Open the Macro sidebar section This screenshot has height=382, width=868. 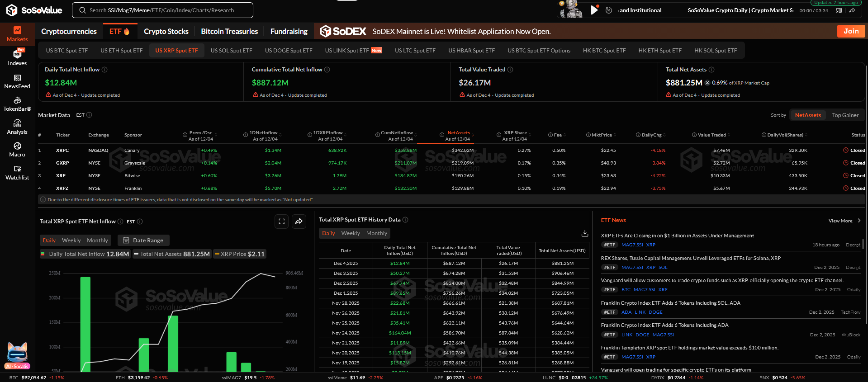coord(17,150)
